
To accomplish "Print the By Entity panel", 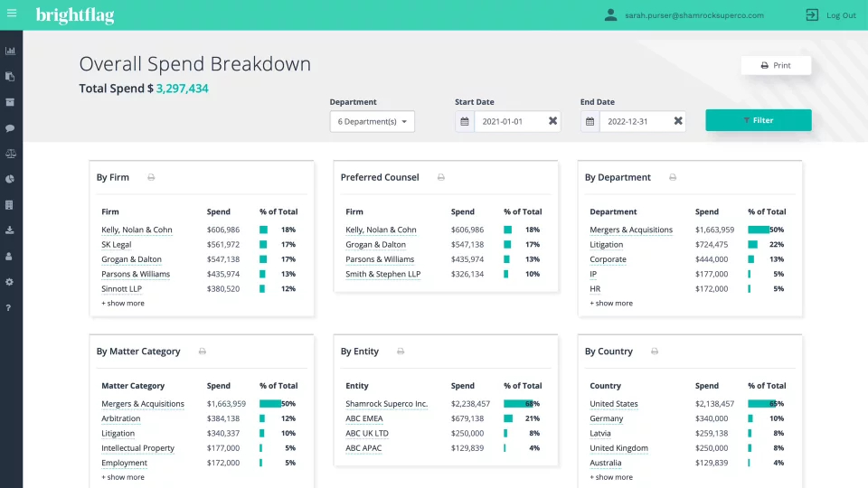I will 401,352.
